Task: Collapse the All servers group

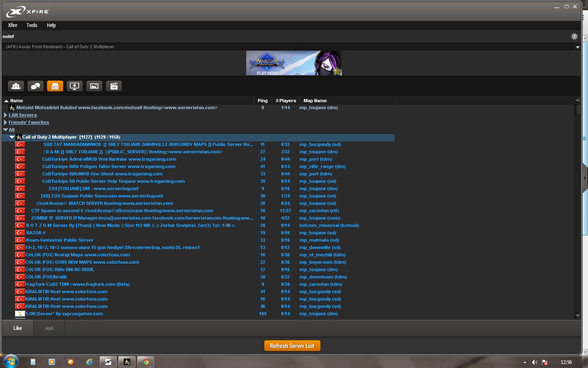Action: pos(5,130)
